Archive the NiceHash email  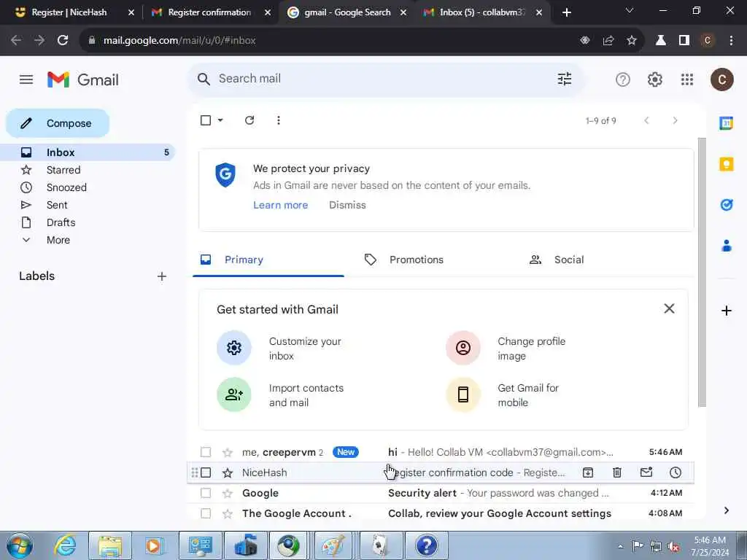coord(588,472)
